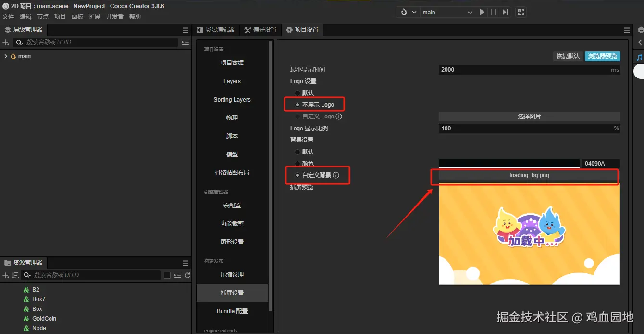The image size is (644, 334).
Task: Select the main scene fire icon
Action: pyautogui.click(x=13, y=56)
